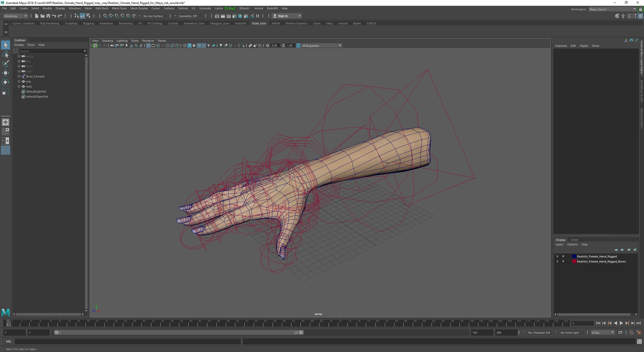644x352 pixels.
Task: Open the Render View window icon
Action: coord(217,16)
